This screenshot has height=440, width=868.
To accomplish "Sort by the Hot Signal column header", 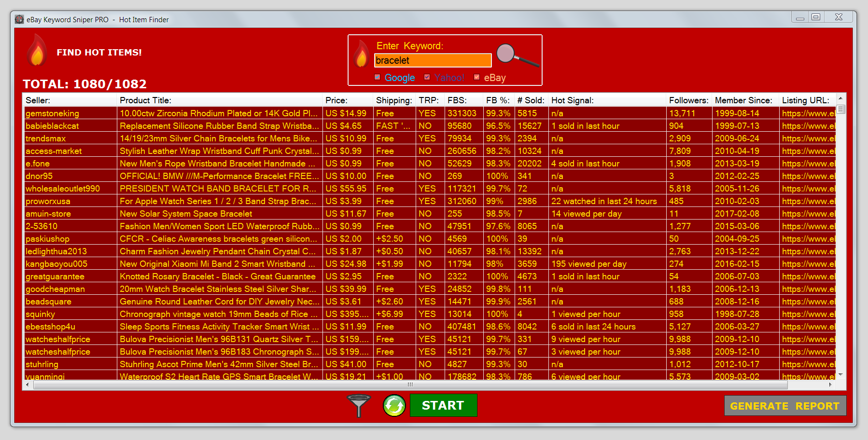I will (607, 100).
